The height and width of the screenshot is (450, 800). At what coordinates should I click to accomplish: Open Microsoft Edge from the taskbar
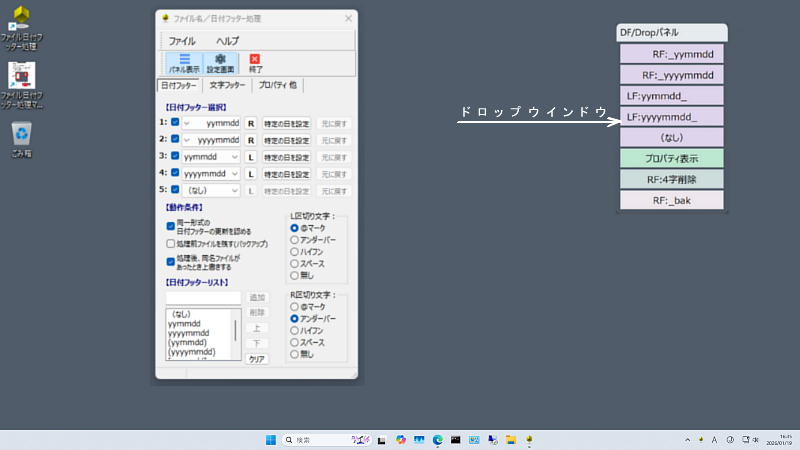click(x=437, y=440)
